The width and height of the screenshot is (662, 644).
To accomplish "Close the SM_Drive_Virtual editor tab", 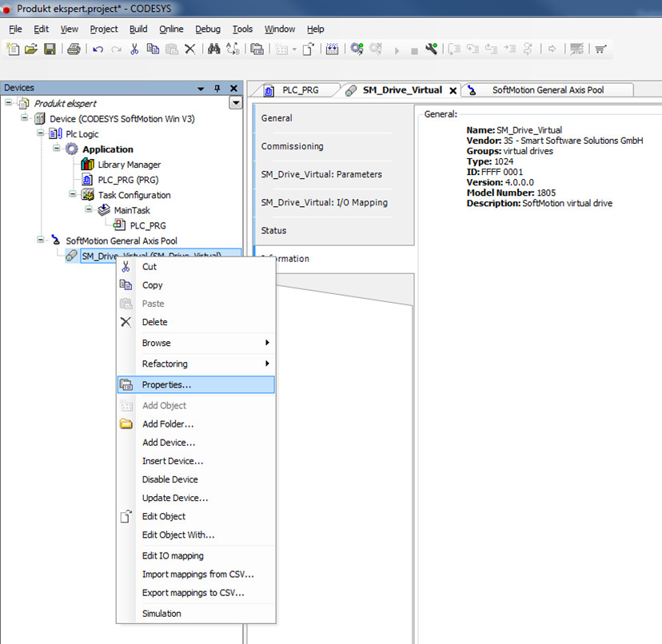I will 453,90.
